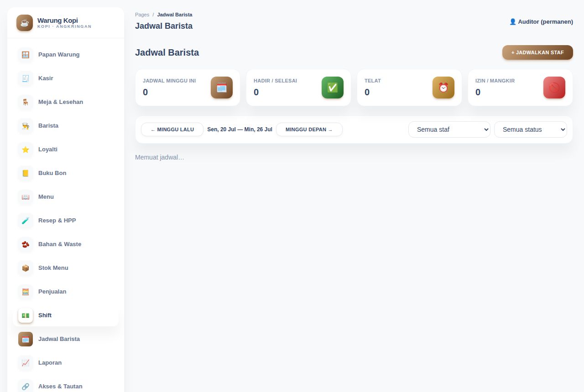Expand the Semua status dropdown
This screenshot has width=584, height=392.
(x=531, y=129)
